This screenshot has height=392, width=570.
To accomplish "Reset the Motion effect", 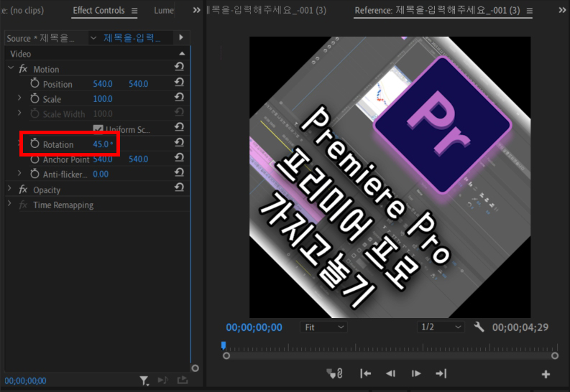I will [179, 67].
